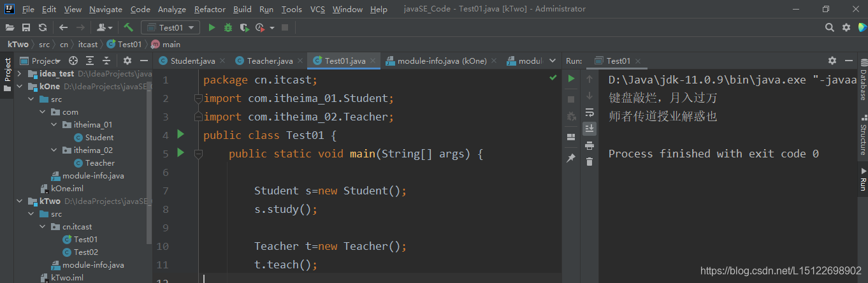Click Run with Coverage shield icon
The width and height of the screenshot is (868, 283).
[244, 27]
